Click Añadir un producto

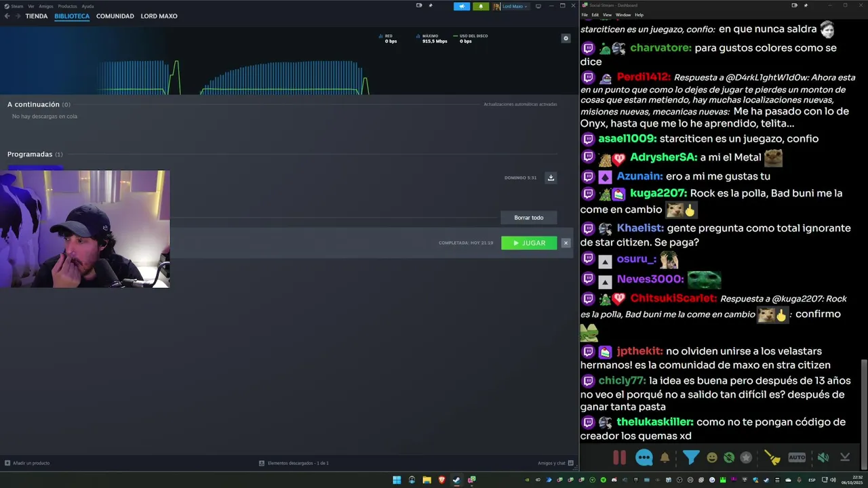pos(27,463)
